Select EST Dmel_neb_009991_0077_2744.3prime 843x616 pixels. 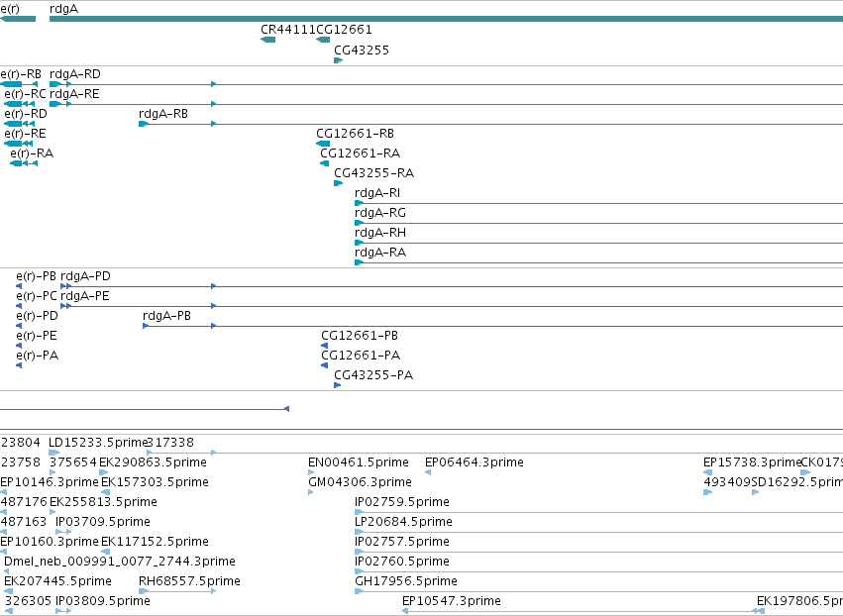(x=119, y=563)
